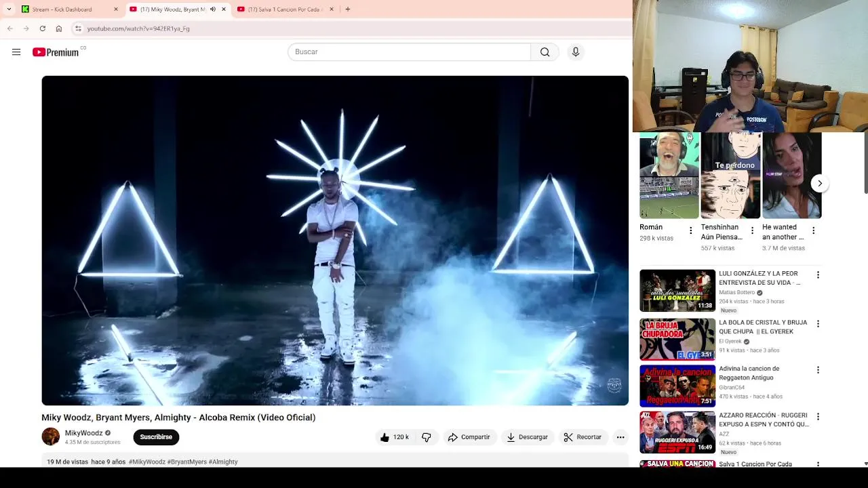
Task: Click the #MikyWoodz hashtag
Action: (x=147, y=462)
